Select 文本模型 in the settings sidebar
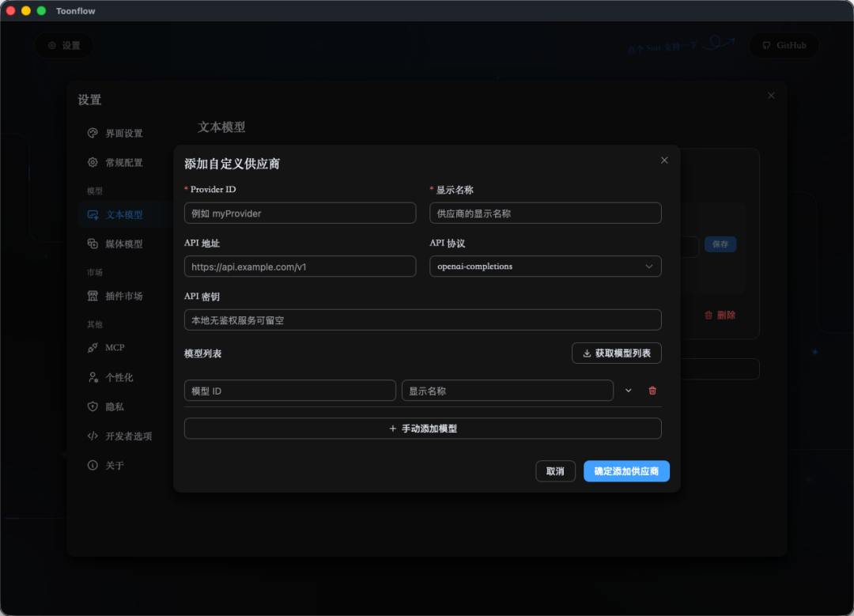This screenshot has width=854, height=616. point(123,214)
